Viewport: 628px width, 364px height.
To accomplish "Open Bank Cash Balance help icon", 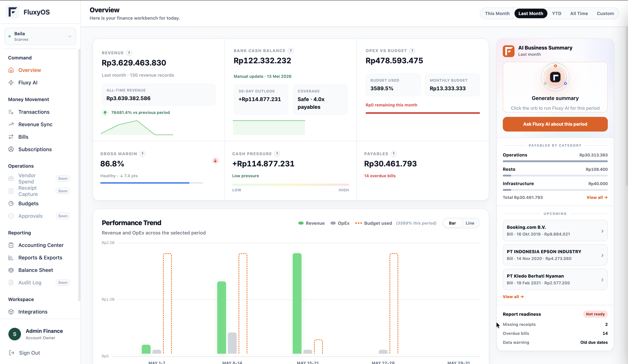I will click(x=290, y=51).
